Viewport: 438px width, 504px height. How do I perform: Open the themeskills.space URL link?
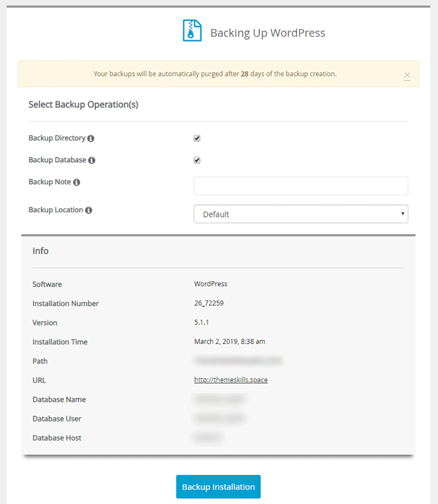(x=231, y=380)
